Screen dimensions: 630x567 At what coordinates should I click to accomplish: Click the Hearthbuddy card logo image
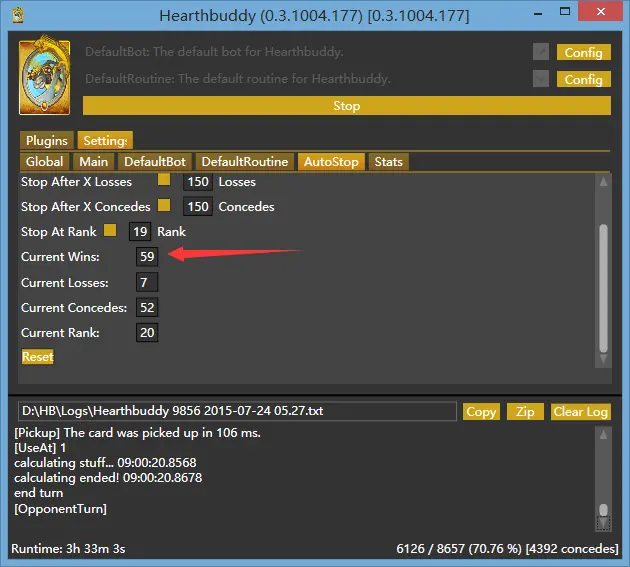[x=45, y=75]
